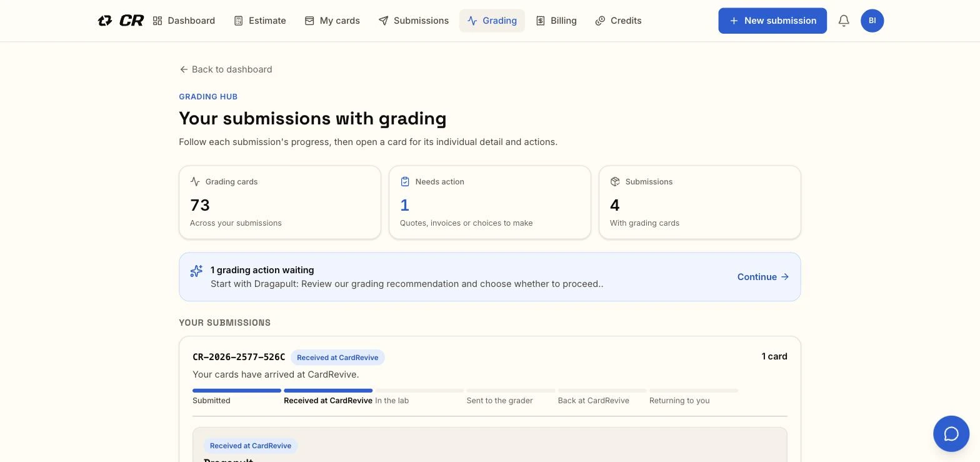Go to the Estimate page

pyautogui.click(x=260, y=21)
